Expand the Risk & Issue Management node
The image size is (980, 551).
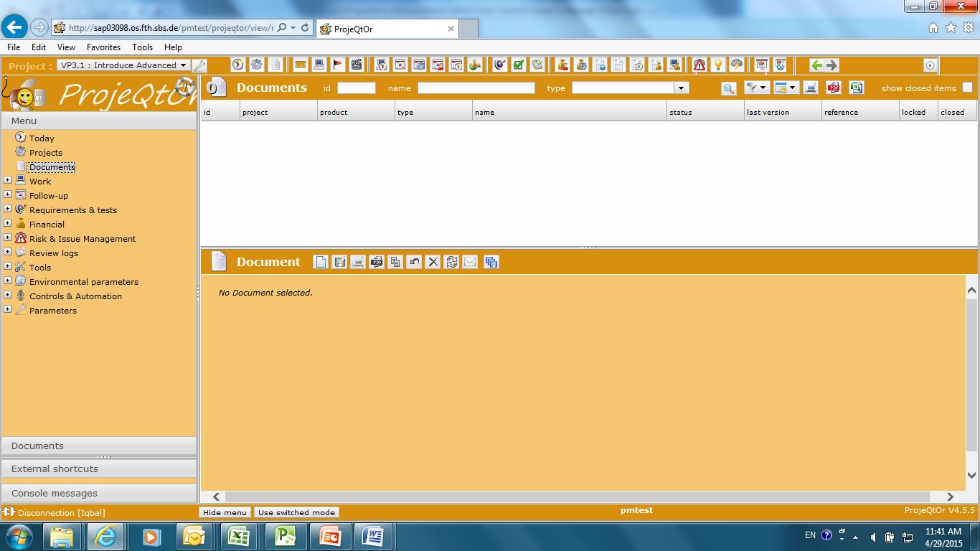pos(8,237)
